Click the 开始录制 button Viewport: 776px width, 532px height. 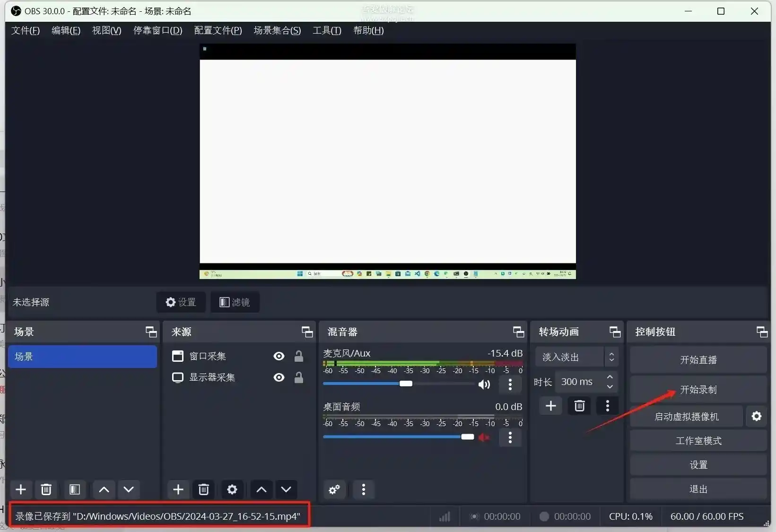[698, 389]
